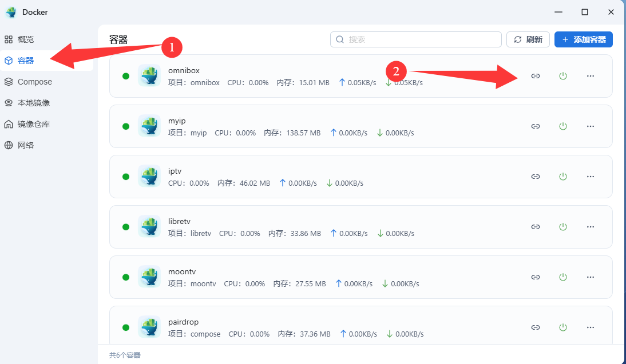Open the link icon for pairdrop container

[x=536, y=327]
